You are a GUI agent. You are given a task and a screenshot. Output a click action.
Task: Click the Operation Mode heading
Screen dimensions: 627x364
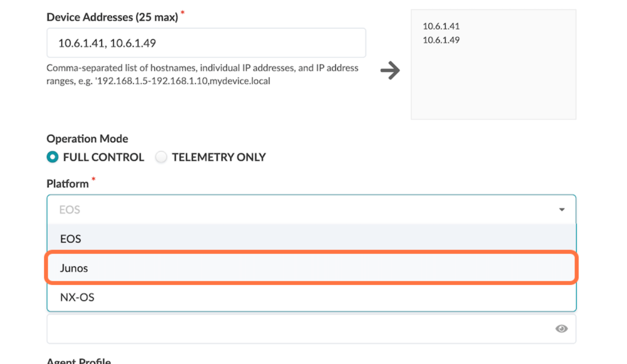click(x=87, y=139)
